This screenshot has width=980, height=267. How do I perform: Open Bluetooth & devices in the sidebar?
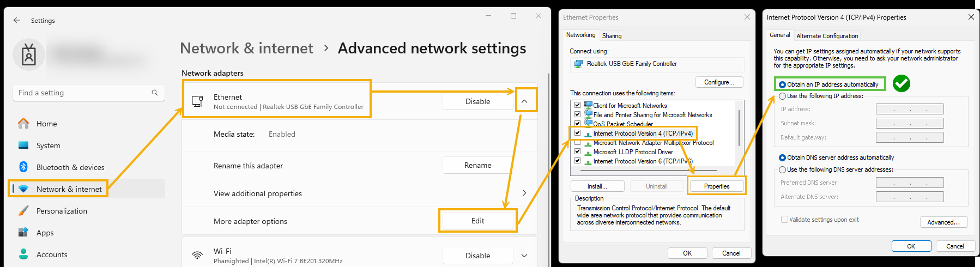pyautogui.click(x=87, y=167)
